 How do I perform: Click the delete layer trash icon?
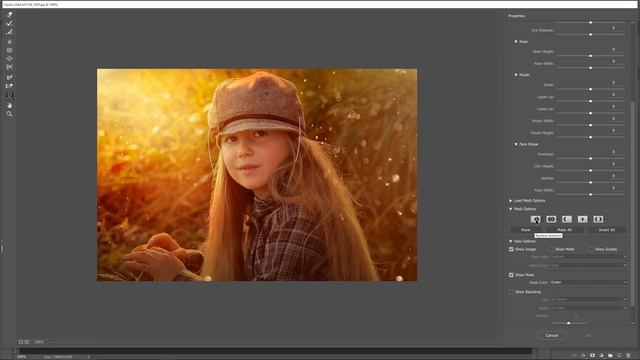tap(628, 356)
